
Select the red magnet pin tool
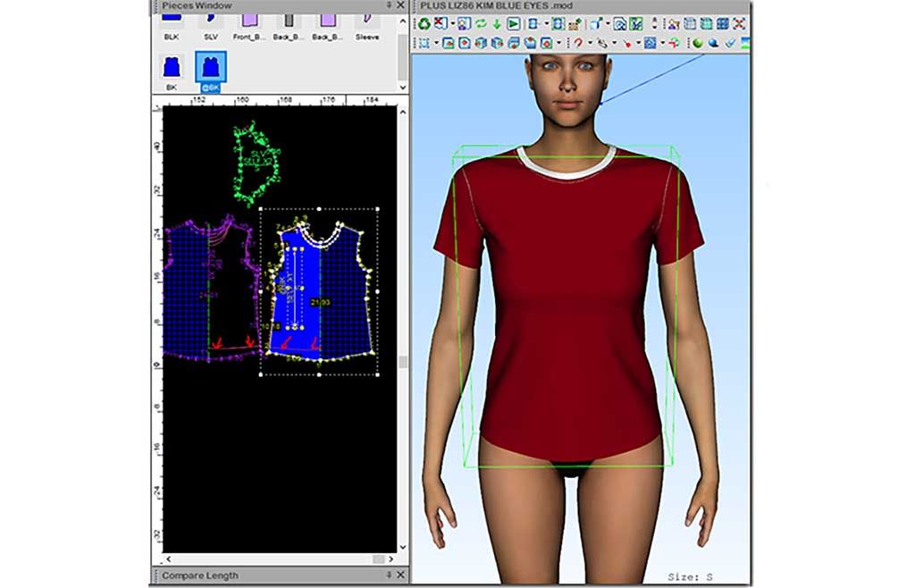(x=578, y=43)
